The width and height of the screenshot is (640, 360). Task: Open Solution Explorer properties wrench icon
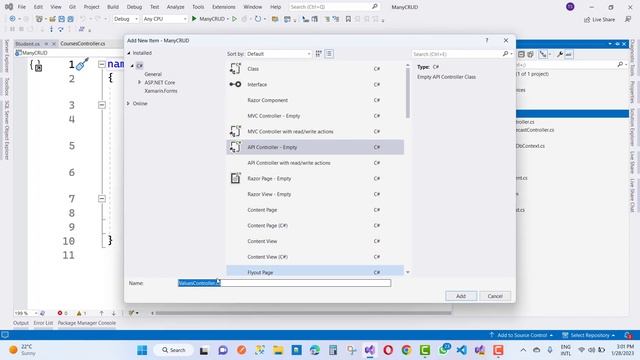pos(560,54)
